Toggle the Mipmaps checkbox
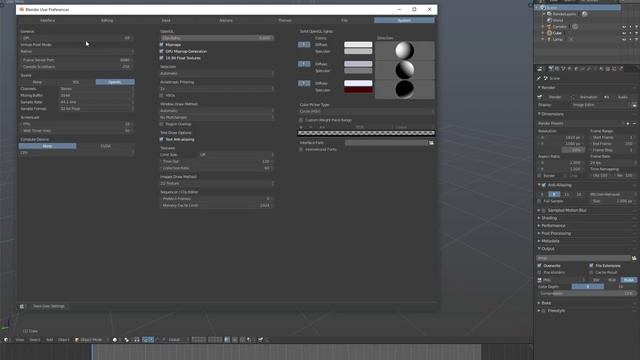The image size is (640, 360). pyautogui.click(x=162, y=44)
